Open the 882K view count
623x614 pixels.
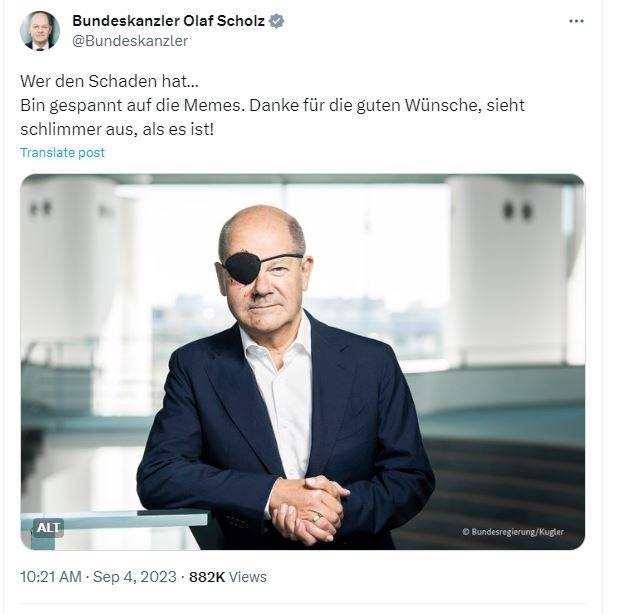207,577
